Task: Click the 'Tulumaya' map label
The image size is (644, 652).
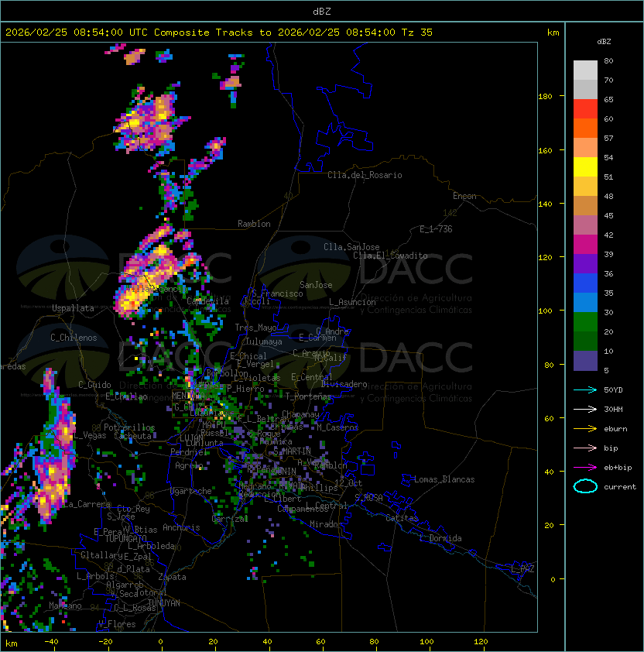Action: click(264, 341)
